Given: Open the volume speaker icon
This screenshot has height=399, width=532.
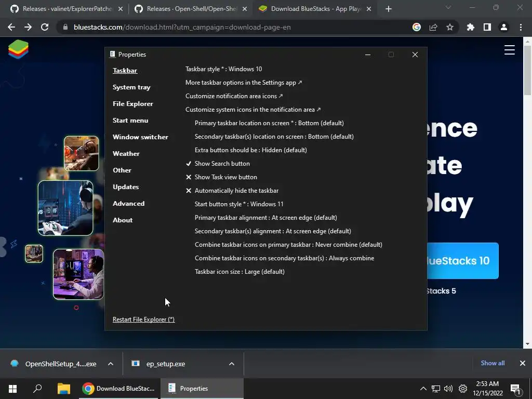Looking at the screenshot, I should tap(448, 389).
